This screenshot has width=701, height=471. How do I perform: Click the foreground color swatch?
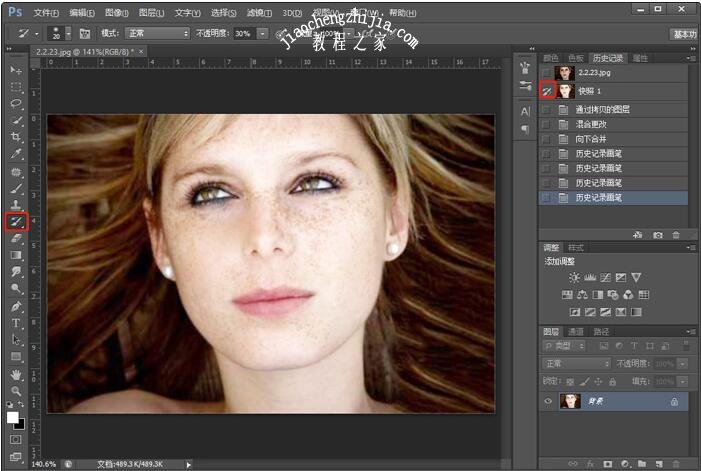click(13, 417)
